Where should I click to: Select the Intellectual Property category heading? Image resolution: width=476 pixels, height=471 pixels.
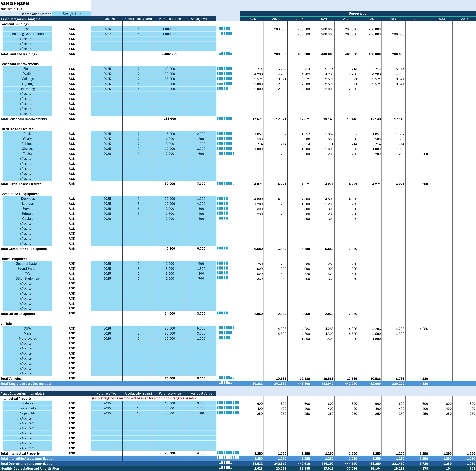pyautogui.click(x=16, y=399)
